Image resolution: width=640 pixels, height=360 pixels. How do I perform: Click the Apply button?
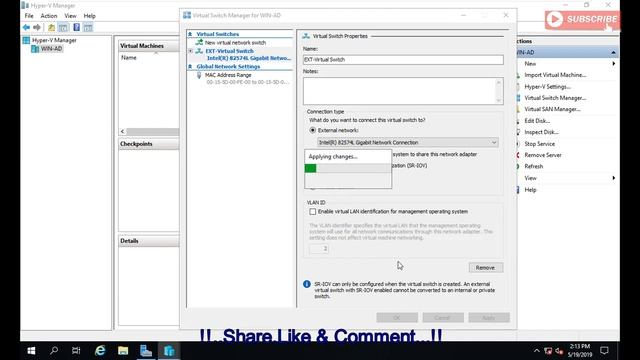click(x=489, y=318)
